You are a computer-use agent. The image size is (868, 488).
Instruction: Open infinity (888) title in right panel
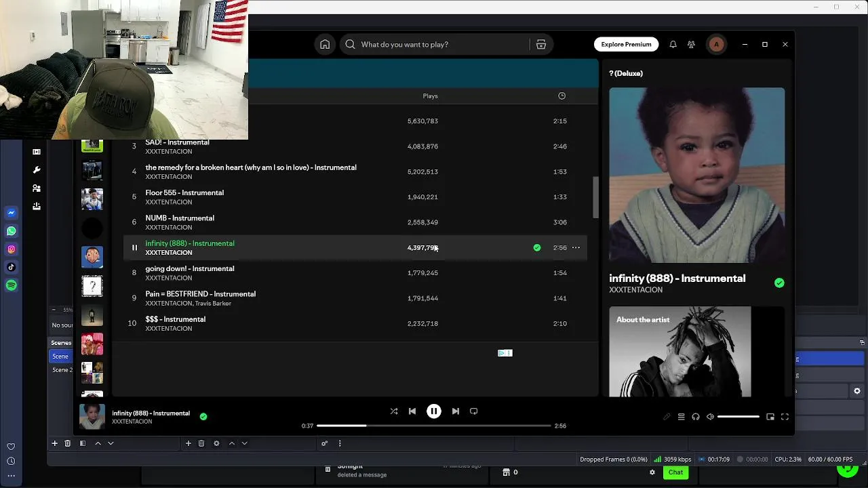pos(677,279)
